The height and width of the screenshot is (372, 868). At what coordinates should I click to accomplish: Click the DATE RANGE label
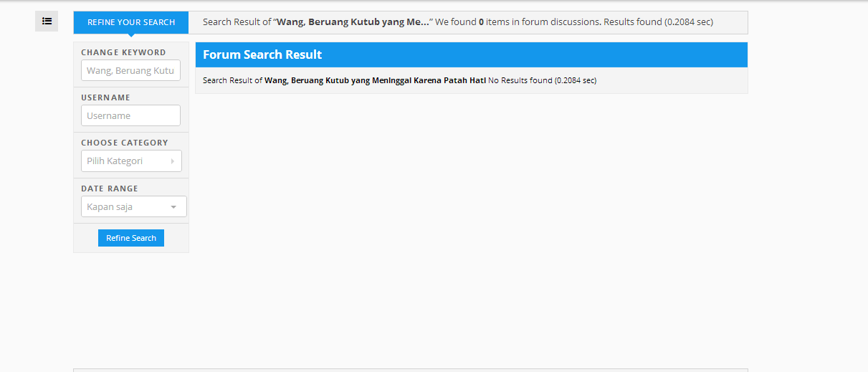tap(110, 189)
